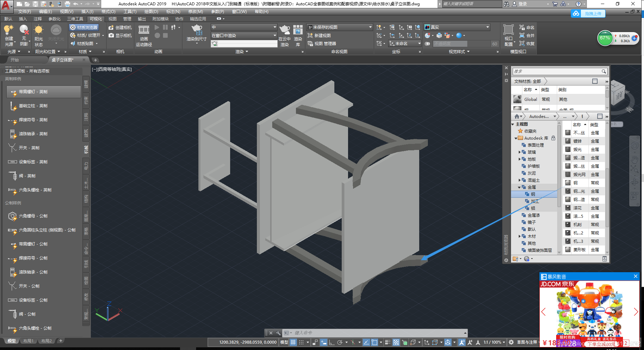The height and width of the screenshot is (350, 644).
Task: Click the customization gear in the status bar
Action: pyautogui.click(x=511, y=342)
